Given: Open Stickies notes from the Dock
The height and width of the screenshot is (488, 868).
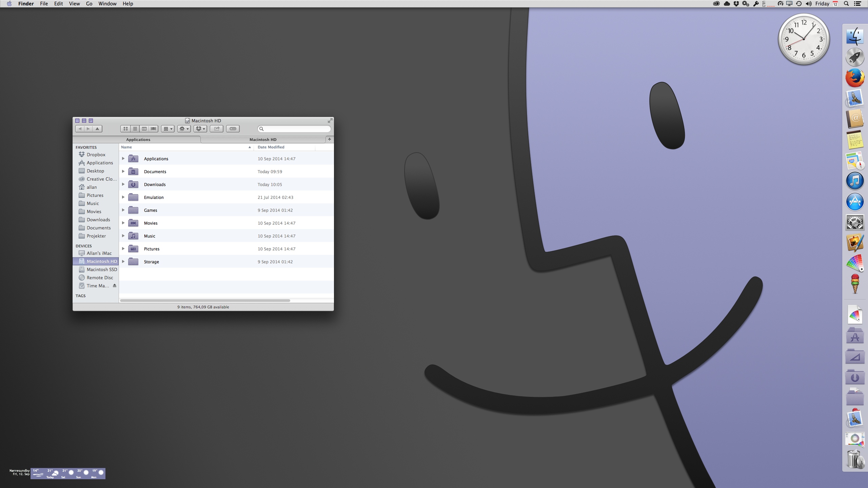Looking at the screenshot, I should [x=855, y=140].
